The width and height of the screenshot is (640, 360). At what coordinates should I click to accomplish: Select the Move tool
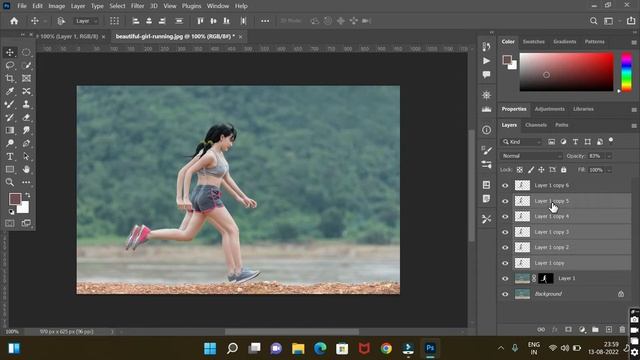(10, 52)
